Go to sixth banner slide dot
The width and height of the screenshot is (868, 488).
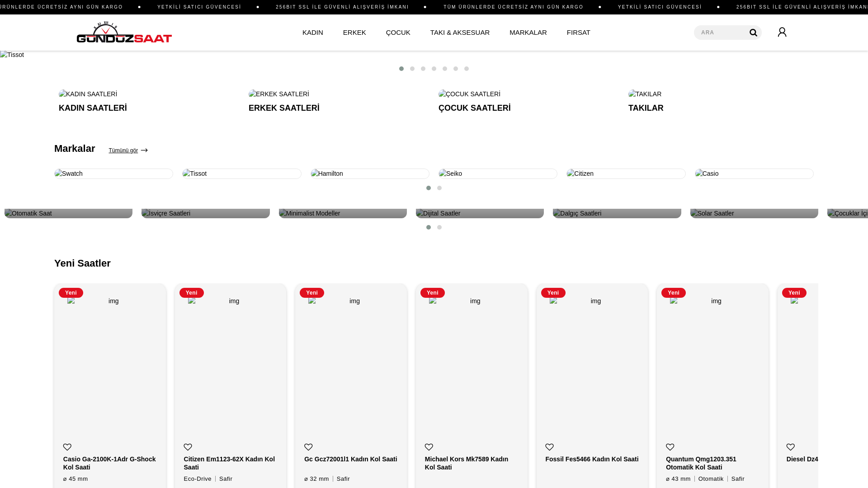(x=456, y=69)
